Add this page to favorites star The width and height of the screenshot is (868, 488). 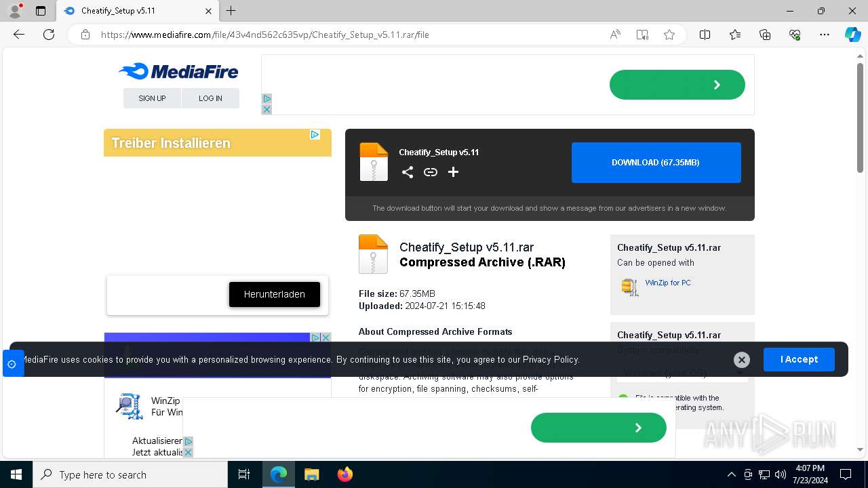click(669, 35)
